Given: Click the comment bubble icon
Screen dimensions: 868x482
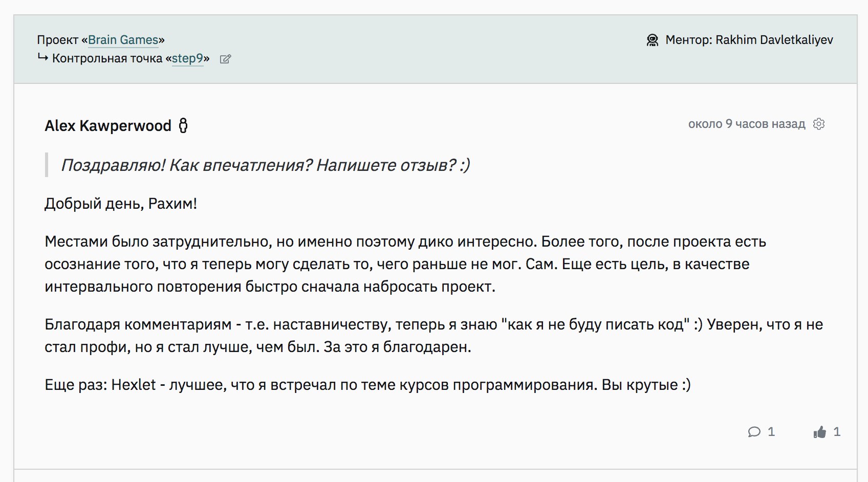Looking at the screenshot, I should click(x=754, y=432).
